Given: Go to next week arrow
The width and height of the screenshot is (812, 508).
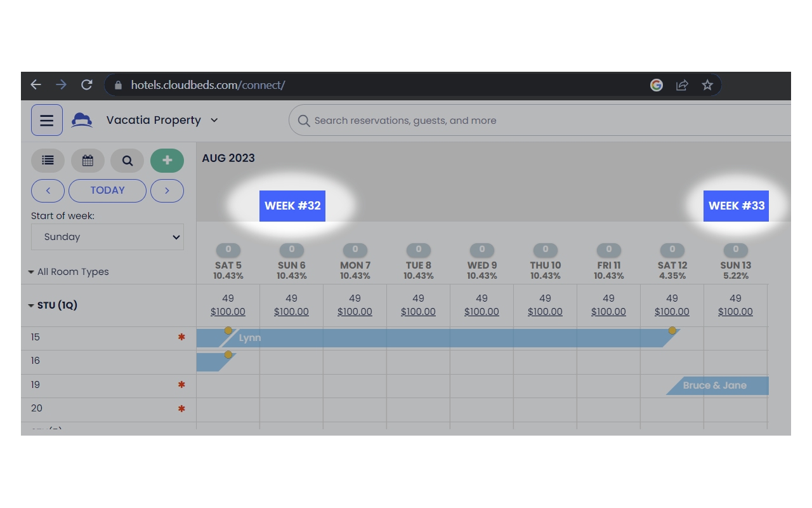Looking at the screenshot, I should 167,190.
